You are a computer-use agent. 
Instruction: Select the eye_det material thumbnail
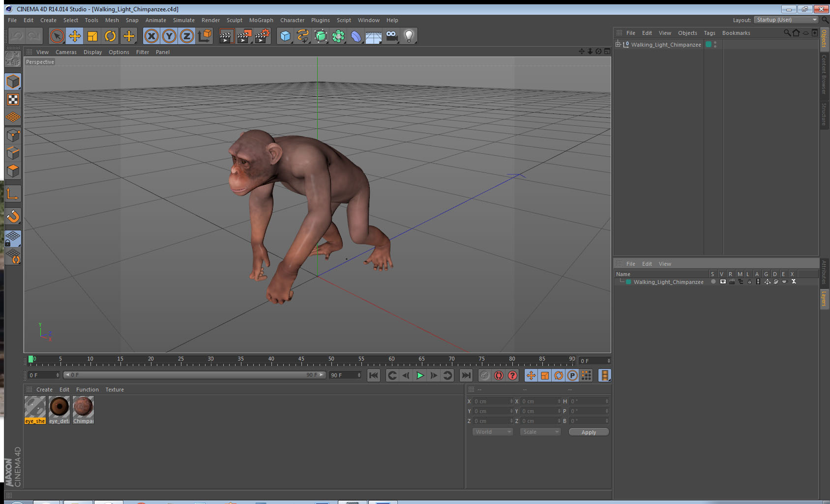point(59,410)
